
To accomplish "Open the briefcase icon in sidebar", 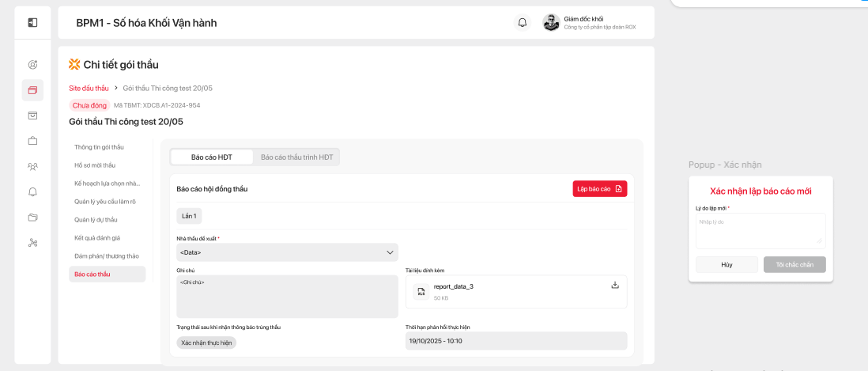I will point(32,142).
